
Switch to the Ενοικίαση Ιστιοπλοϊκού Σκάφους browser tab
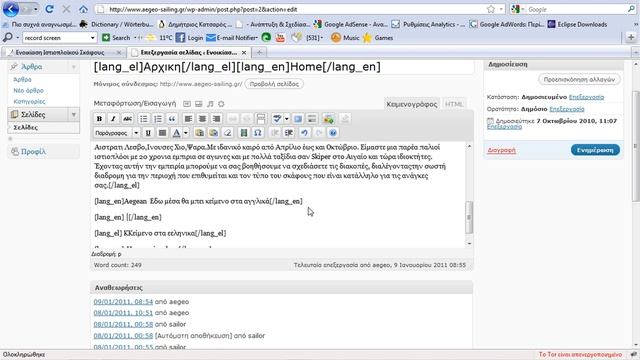64,52
